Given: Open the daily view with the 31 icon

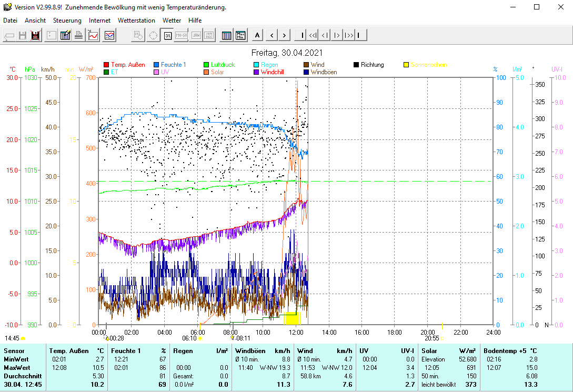Looking at the screenshot, I should pyautogui.click(x=168, y=35).
